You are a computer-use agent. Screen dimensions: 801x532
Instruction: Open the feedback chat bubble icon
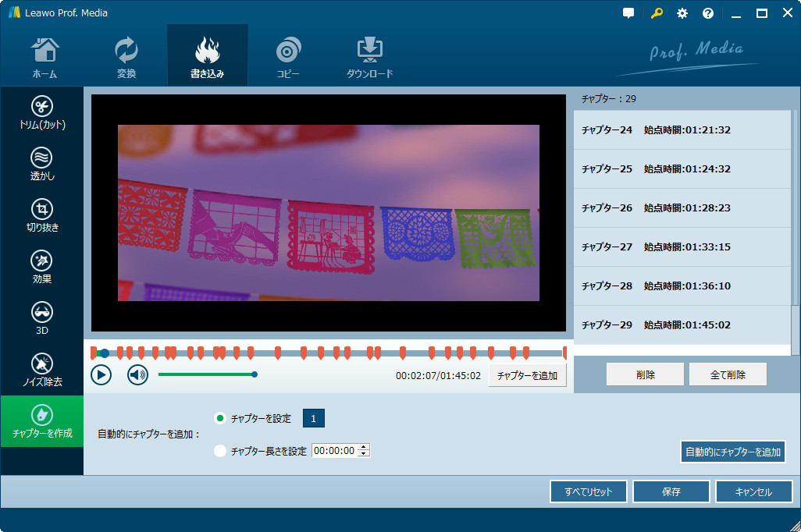point(628,13)
